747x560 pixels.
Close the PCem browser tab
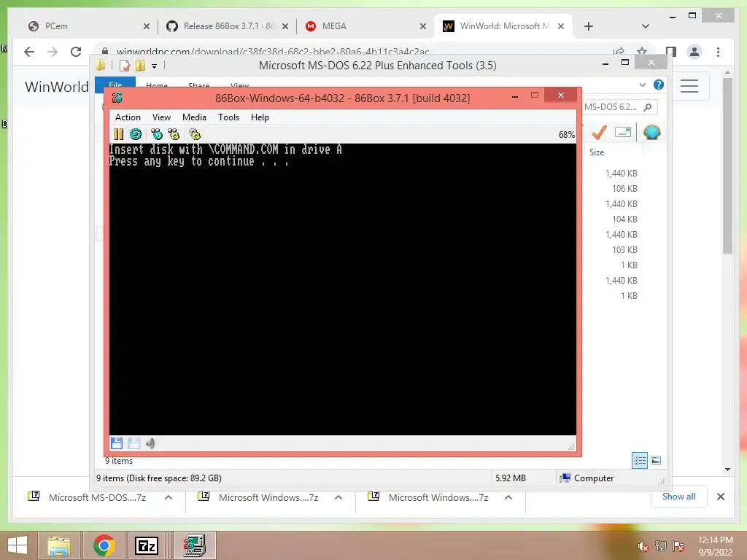pos(146,27)
